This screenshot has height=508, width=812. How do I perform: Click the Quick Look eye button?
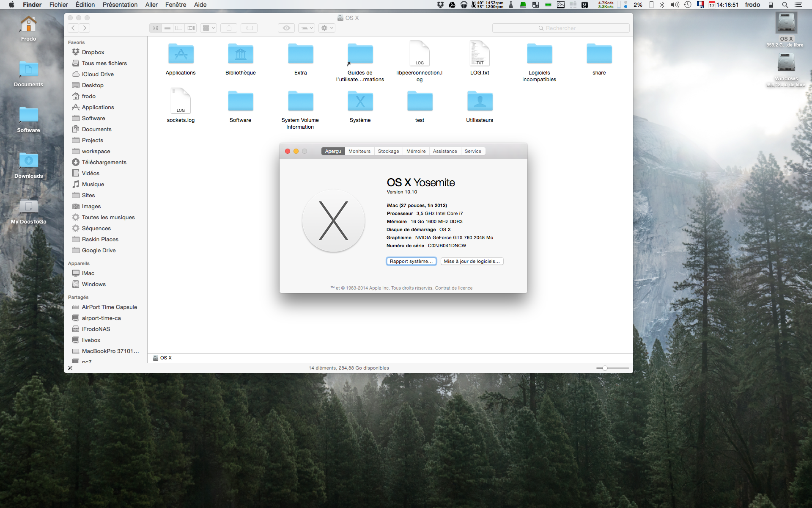pos(286,28)
